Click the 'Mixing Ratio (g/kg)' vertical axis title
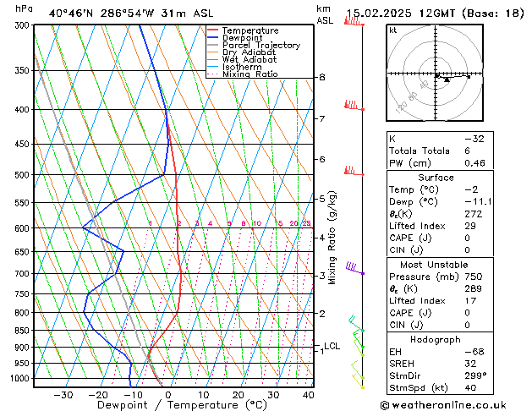This screenshot has width=532, height=411. (x=332, y=238)
